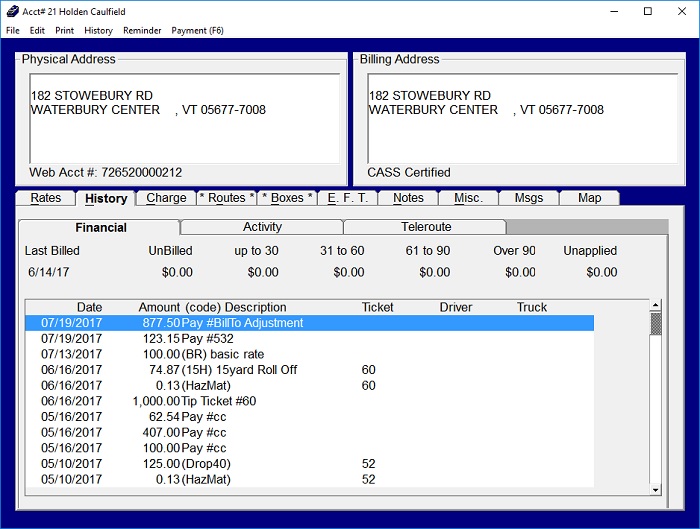Show the Map tab
The image size is (700, 529).
tap(589, 198)
